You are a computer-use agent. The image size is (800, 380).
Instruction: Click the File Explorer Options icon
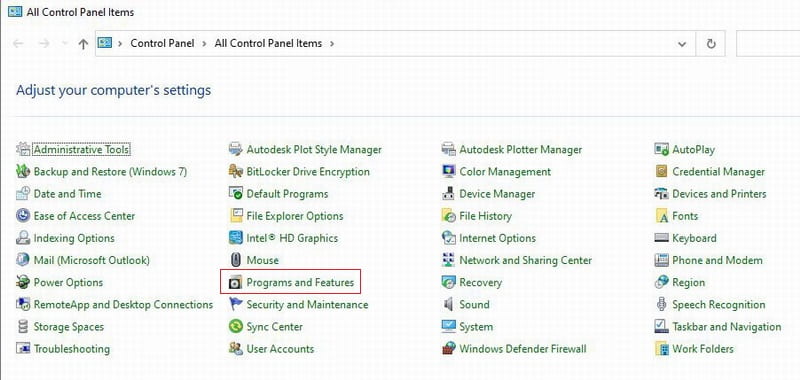click(235, 216)
